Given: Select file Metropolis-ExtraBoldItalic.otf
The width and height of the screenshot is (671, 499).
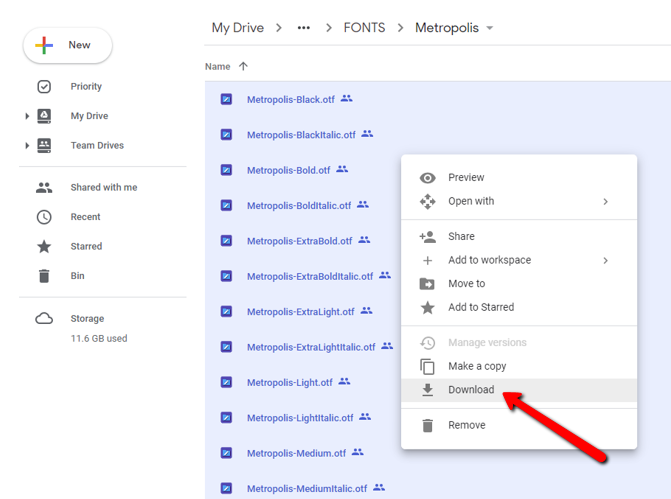Looking at the screenshot, I should [x=310, y=276].
